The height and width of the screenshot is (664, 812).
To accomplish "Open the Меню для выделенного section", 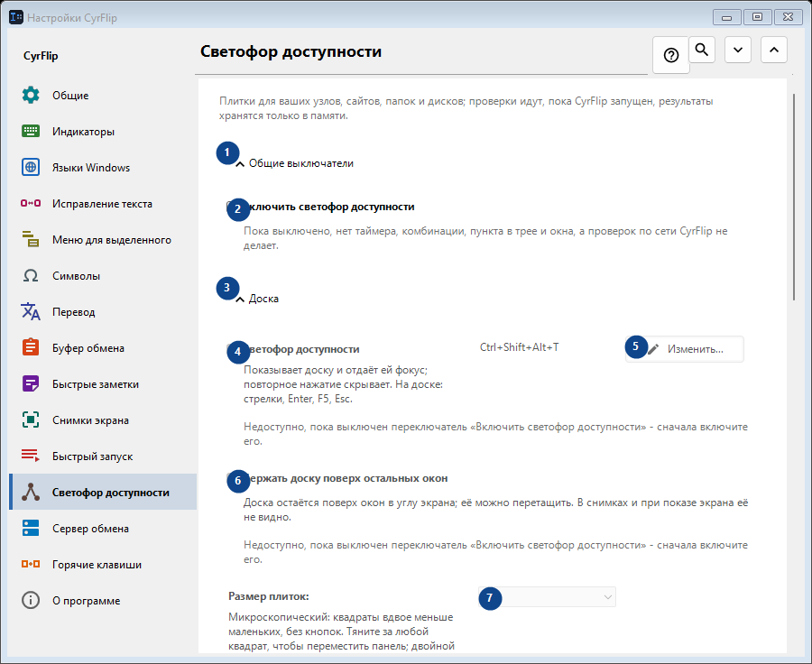I will point(103,240).
